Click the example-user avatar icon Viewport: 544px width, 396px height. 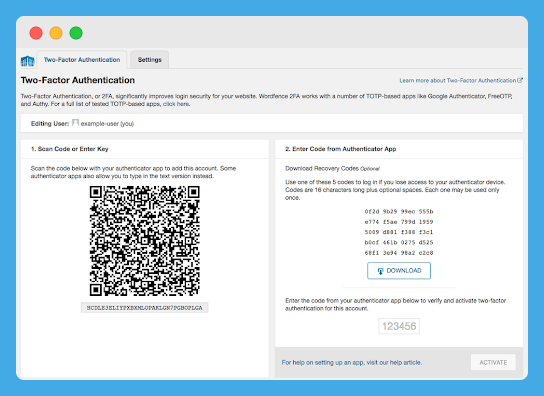coord(75,123)
